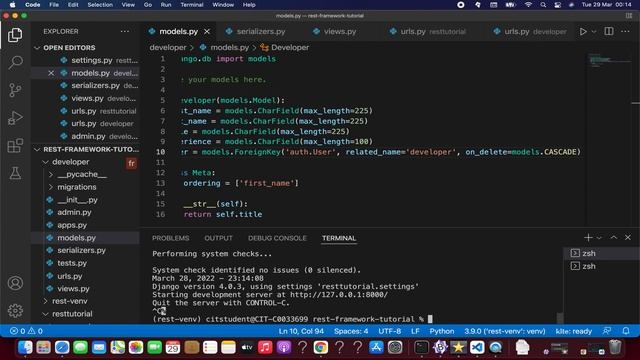Open the Extensions view icon

(15, 146)
